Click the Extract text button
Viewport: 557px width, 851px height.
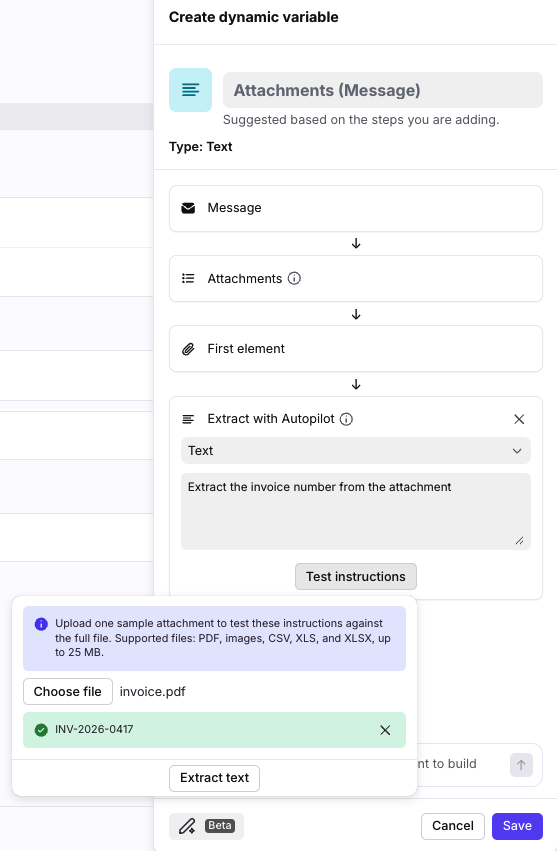214,778
